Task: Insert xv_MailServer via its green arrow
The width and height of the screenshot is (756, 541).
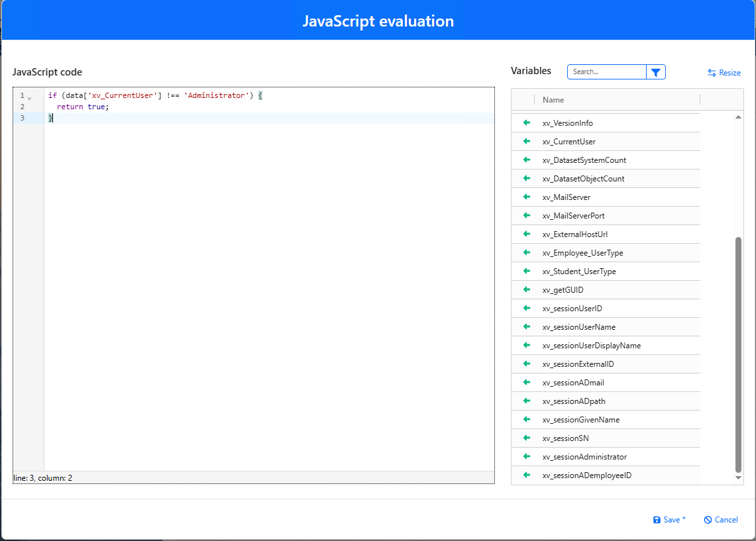Action: point(527,197)
